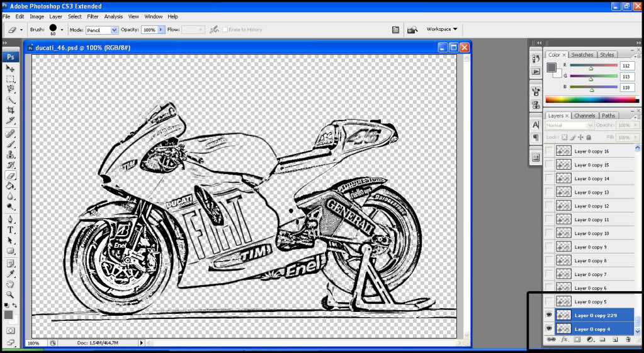Open the Brush preset picker arrow
The image size is (644, 353).
tap(62, 30)
